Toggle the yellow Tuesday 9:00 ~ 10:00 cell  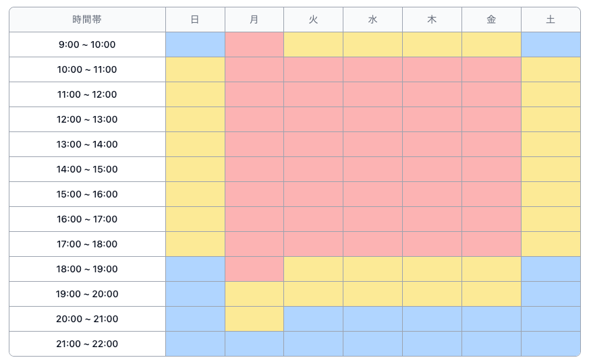pos(313,44)
